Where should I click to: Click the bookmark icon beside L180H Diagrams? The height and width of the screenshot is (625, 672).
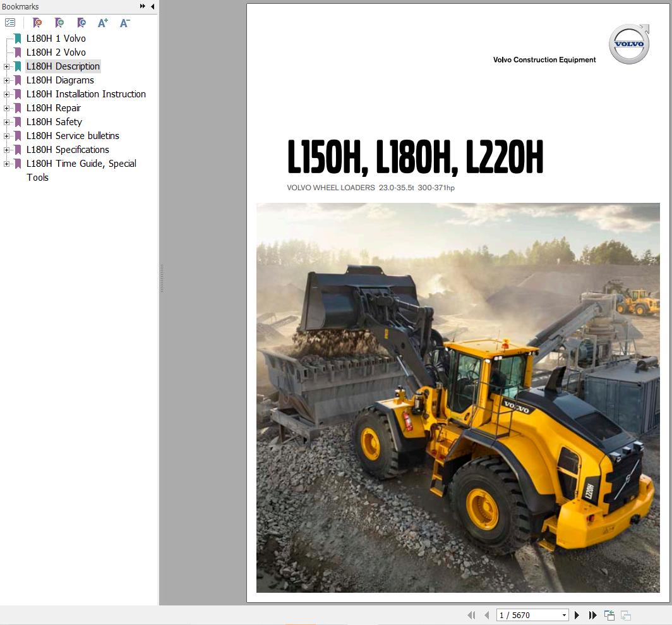pos(18,80)
